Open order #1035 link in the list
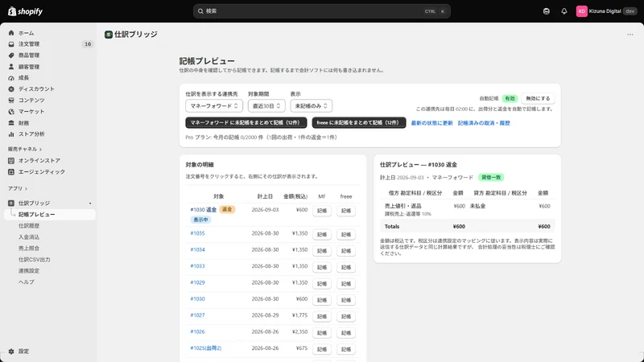The height and width of the screenshot is (362, 644). (197, 233)
